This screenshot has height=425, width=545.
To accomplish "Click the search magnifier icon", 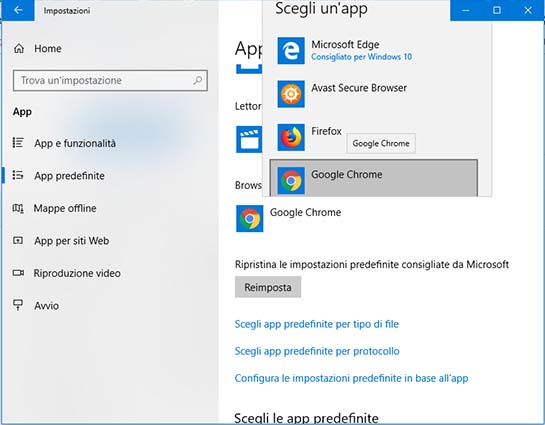I will click(197, 81).
